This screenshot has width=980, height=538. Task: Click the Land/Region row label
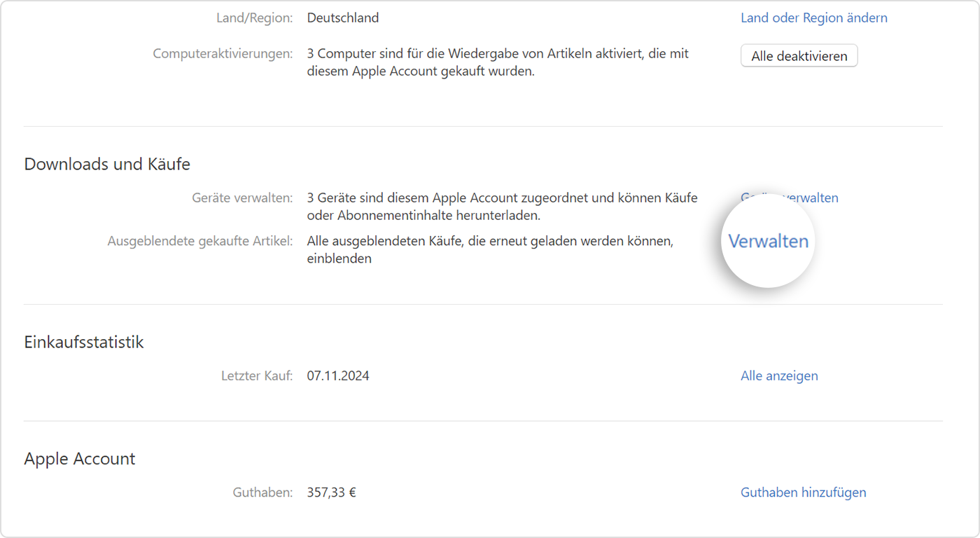(255, 18)
